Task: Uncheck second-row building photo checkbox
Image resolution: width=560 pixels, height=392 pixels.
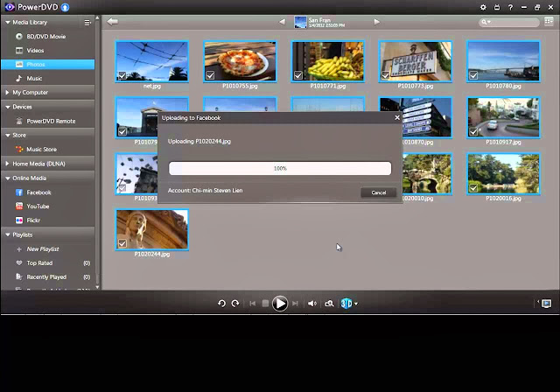Action: point(122,132)
